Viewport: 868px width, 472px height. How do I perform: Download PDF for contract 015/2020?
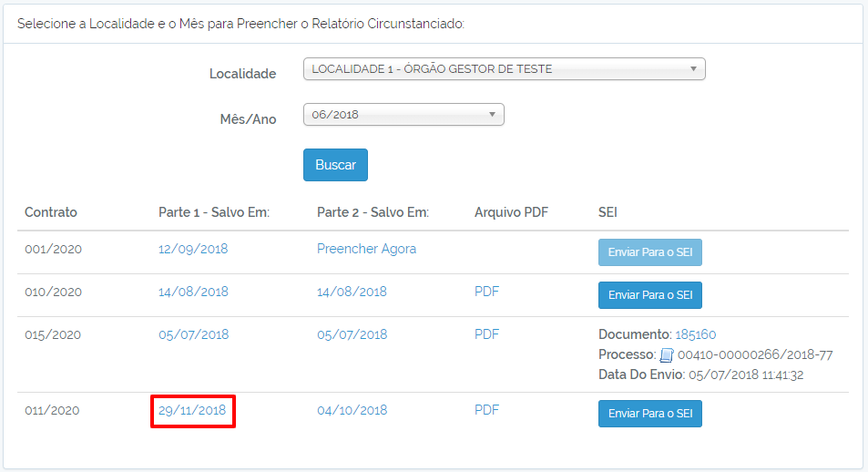click(486, 334)
